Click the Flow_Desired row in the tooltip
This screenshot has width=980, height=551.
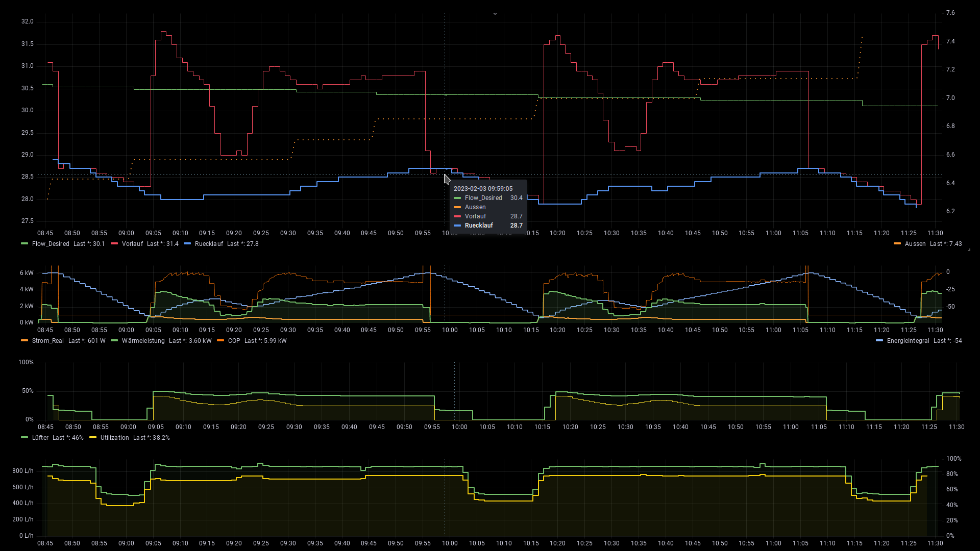click(488, 198)
